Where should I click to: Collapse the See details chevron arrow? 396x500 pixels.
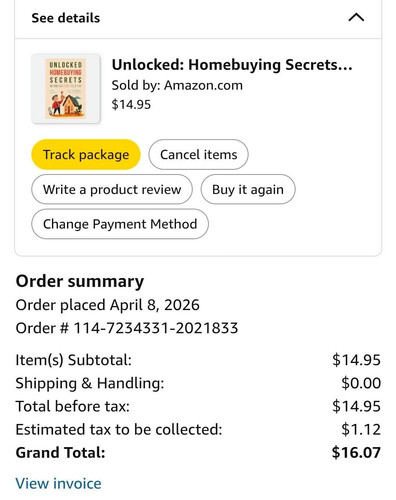click(356, 17)
